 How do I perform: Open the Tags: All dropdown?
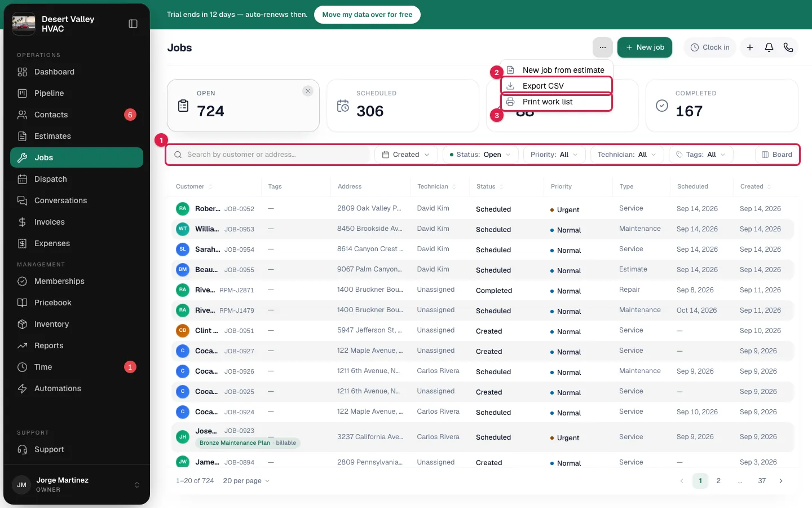(x=701, y=155)
